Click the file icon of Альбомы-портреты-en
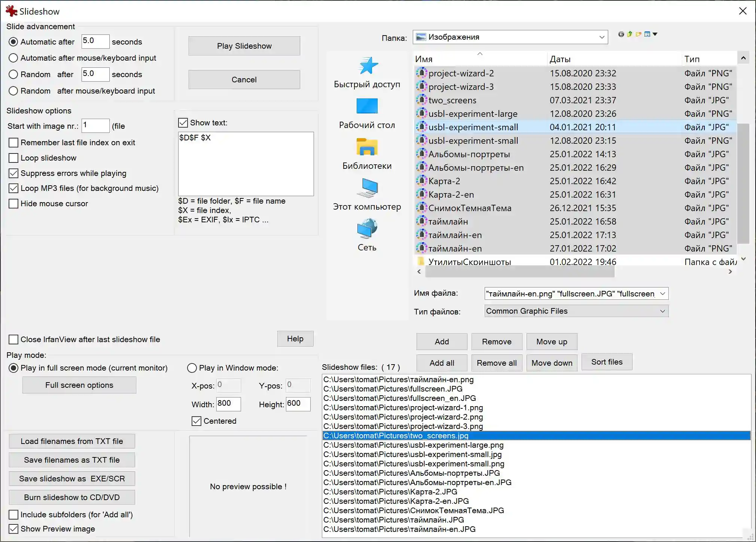 [x=421, y=167]
